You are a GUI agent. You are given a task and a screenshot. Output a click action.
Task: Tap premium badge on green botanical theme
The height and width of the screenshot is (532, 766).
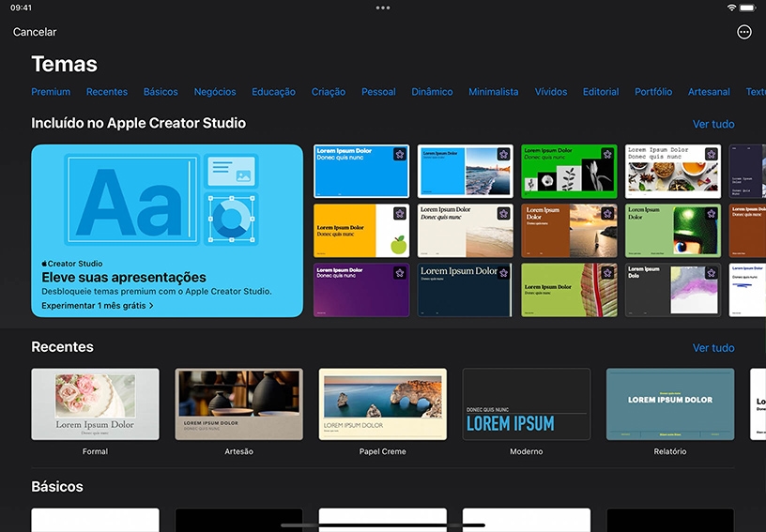click(607, 154)
